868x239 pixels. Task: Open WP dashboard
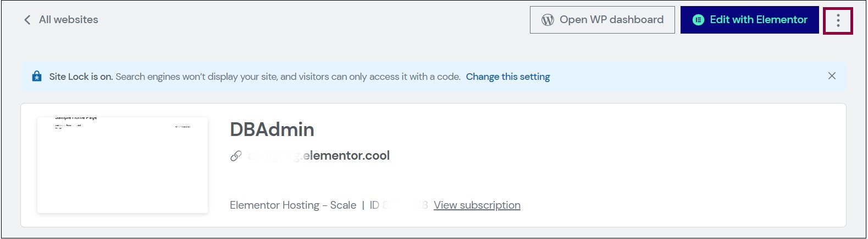tap(602, 20)
